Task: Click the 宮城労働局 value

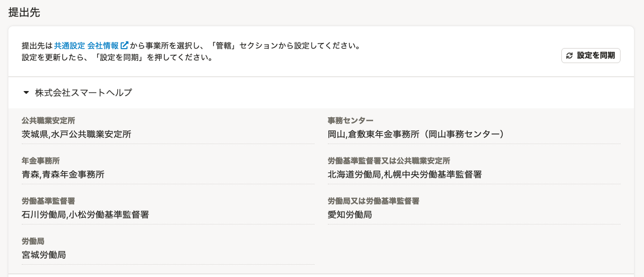Action: click(x=44, y=255)
